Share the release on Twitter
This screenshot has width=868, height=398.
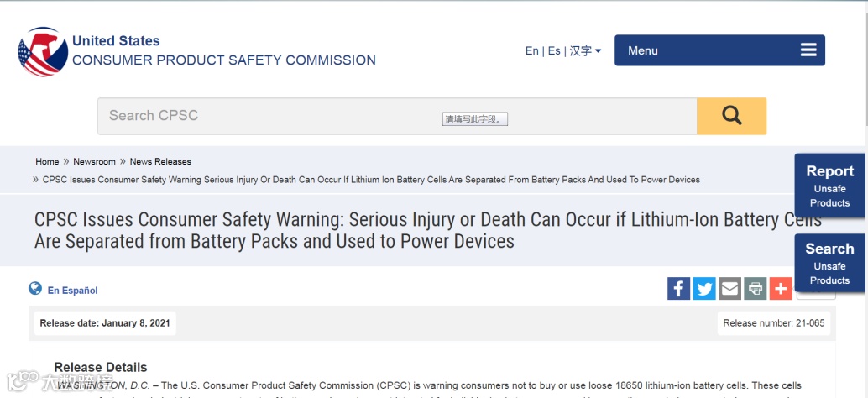704,288
